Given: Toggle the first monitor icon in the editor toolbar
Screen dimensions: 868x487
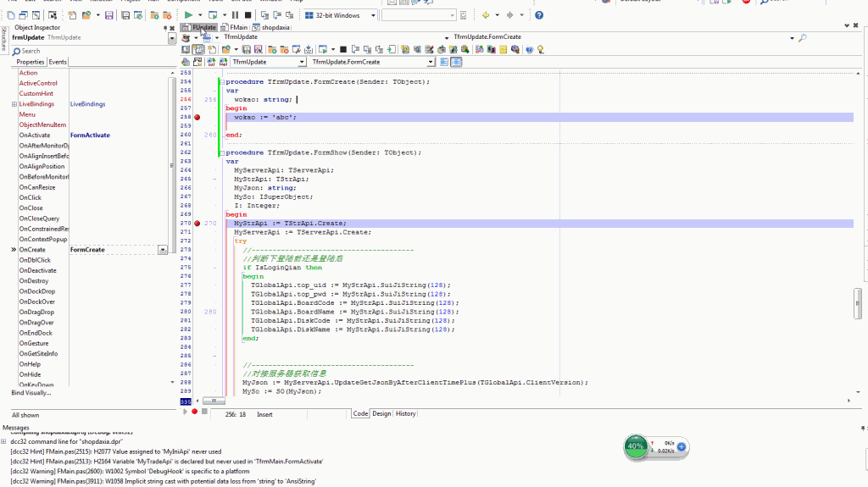Looking at the screenshot, I should tap(186, 50).
